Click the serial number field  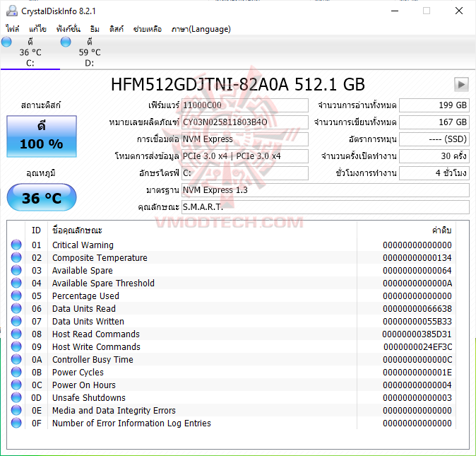tap(244, 122)
